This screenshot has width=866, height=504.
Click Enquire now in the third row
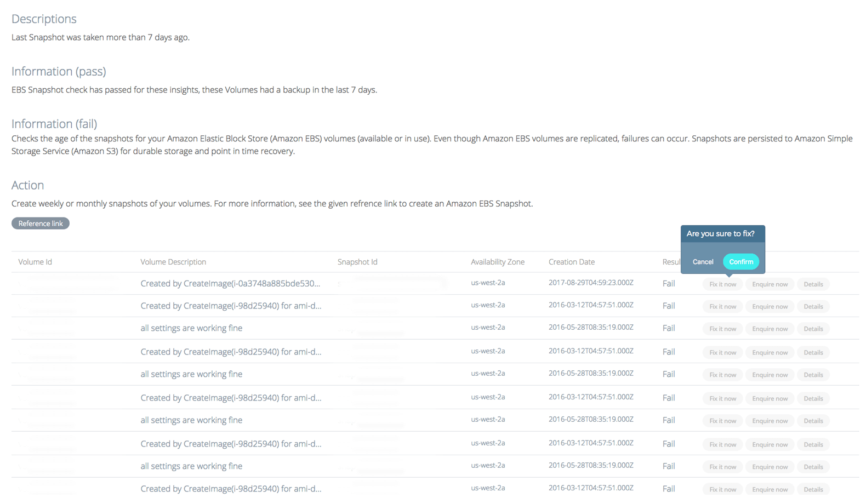(x=770, y=329)
